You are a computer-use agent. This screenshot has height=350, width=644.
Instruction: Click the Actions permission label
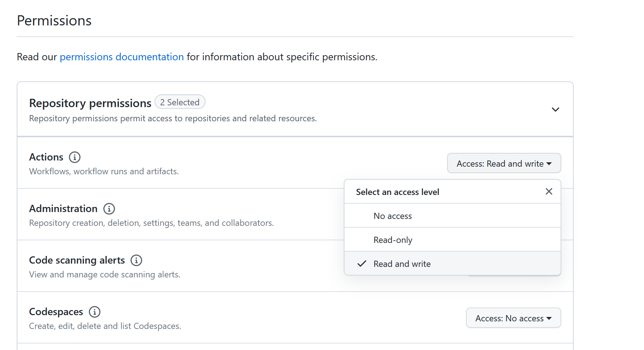point(46,157)
